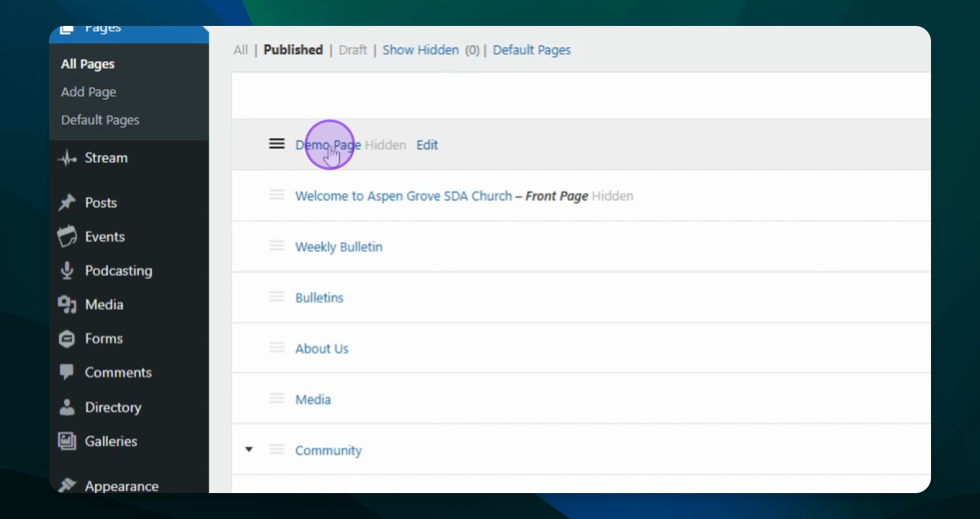
Task: Click the Directory person icon
Action: tap(67, 407)
